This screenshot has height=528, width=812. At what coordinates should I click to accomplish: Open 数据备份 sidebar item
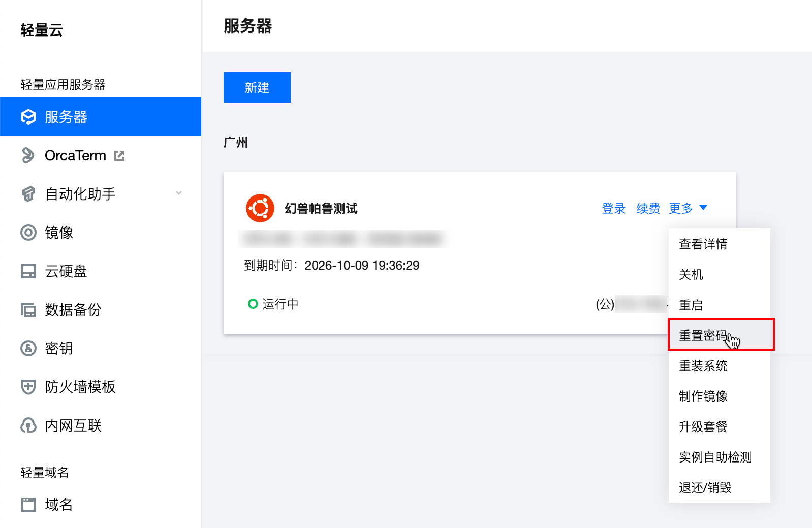[x=101, y=310]
